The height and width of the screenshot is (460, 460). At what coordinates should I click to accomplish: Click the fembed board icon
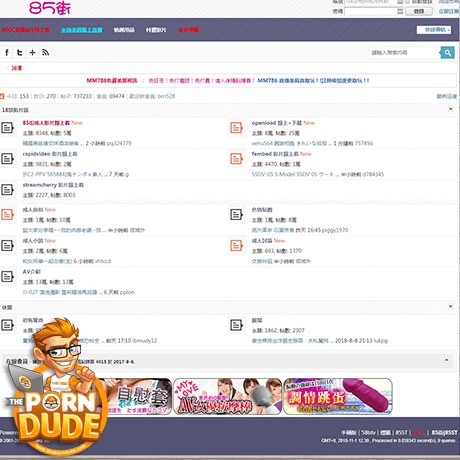point(236,159)
